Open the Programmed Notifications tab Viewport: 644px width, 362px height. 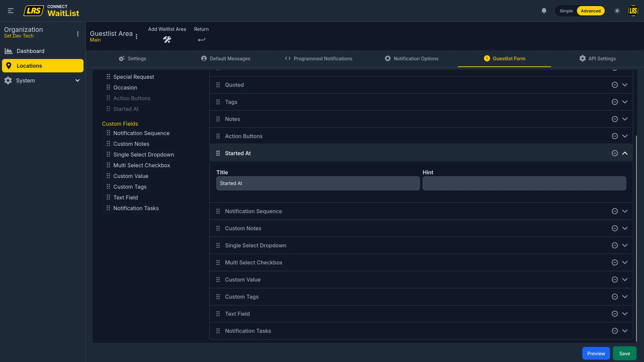coord(318,59)
